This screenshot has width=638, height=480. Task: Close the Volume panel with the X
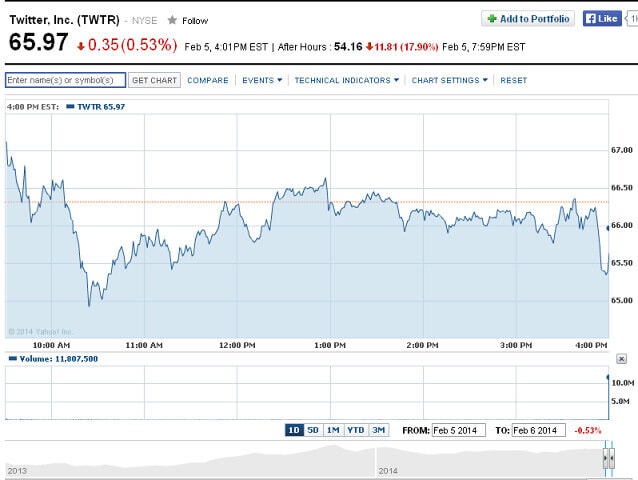click(621, 358)
